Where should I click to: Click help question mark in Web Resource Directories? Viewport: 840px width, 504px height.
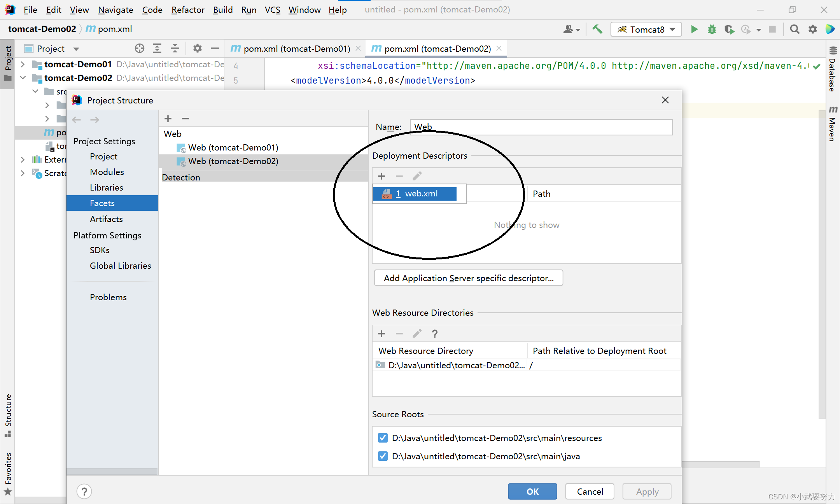click(435, 334)
